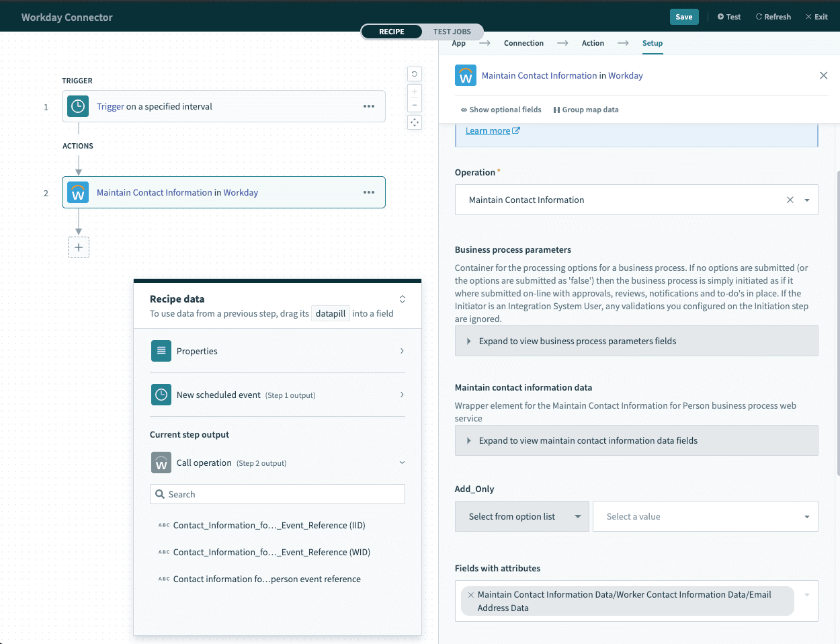The height and width of the screenshot is (644, 840).
Task: Click the fit-to-screen canvas icon
Action: [415, 122]
